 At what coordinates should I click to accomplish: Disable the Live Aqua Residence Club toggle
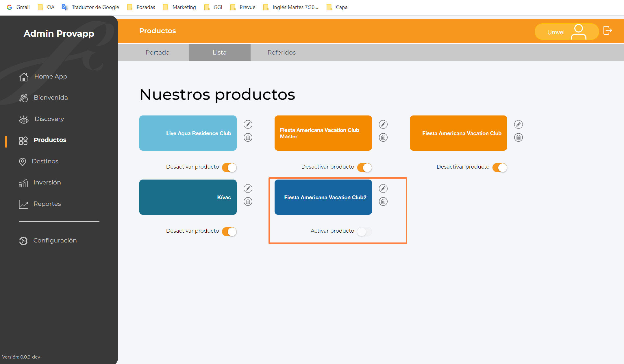point(229,167)
